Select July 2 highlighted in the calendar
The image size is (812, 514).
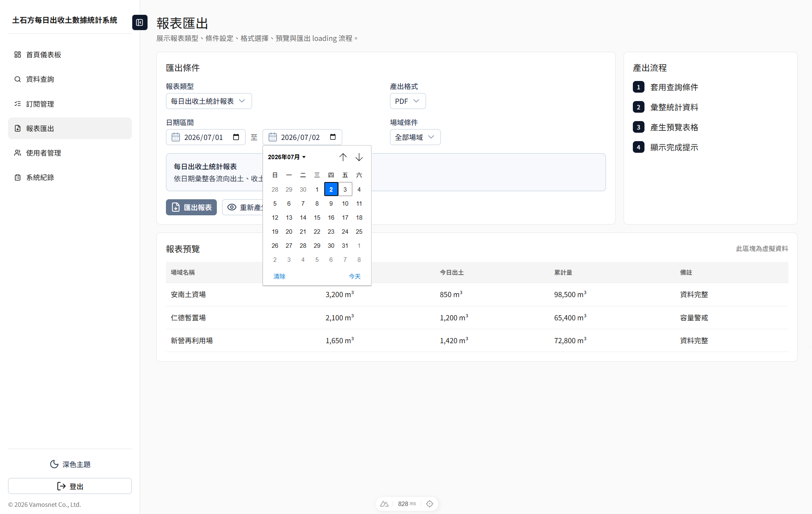tap(331, 189)
